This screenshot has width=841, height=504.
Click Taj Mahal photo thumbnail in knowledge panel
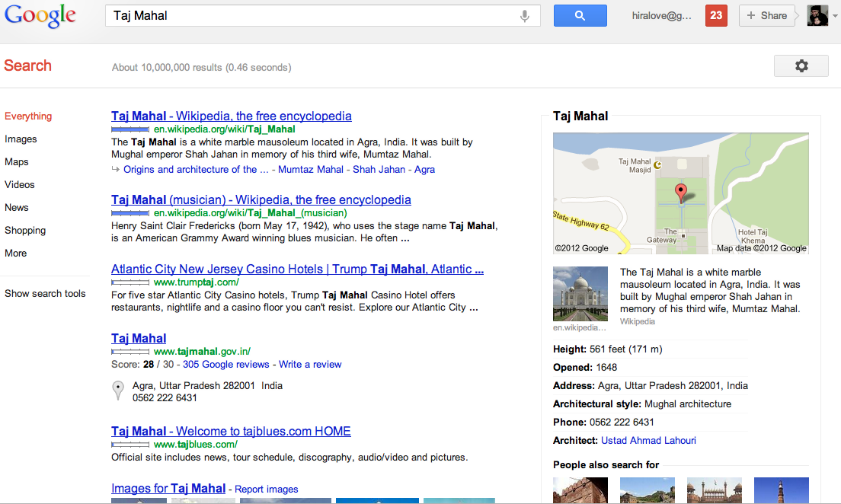click(x=580, y=294)
